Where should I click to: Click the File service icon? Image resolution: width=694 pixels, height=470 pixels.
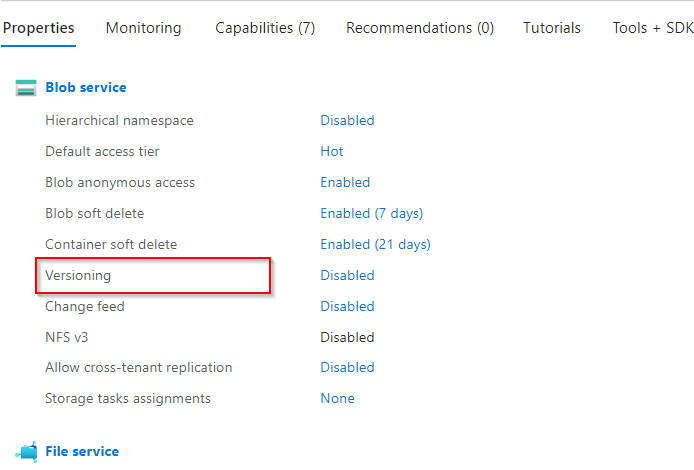(x=26, y=452)
